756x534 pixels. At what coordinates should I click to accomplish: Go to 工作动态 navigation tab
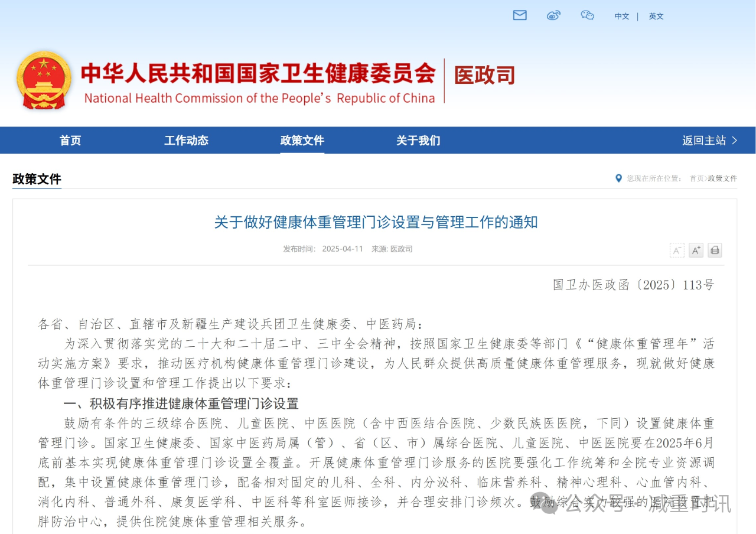(186, 141)
